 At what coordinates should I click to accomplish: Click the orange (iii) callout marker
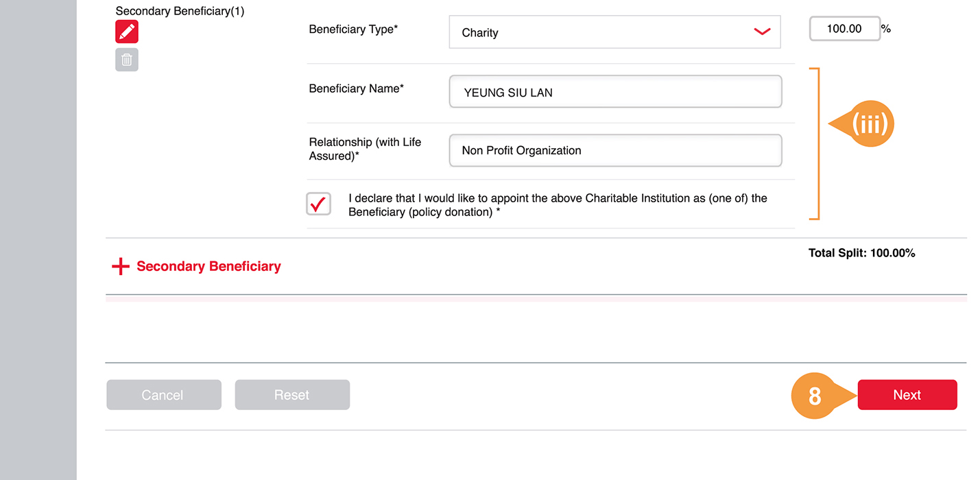pyautogui.click(x=869, y=124)
